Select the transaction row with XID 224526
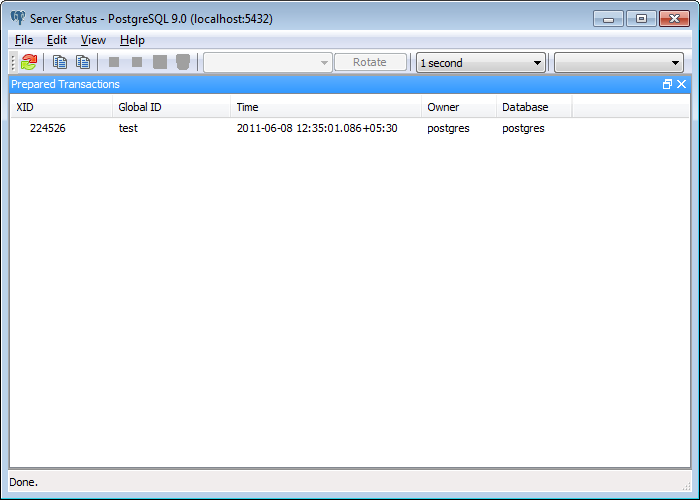The width and height of the screenshot is (700, 500). [48, 129]
